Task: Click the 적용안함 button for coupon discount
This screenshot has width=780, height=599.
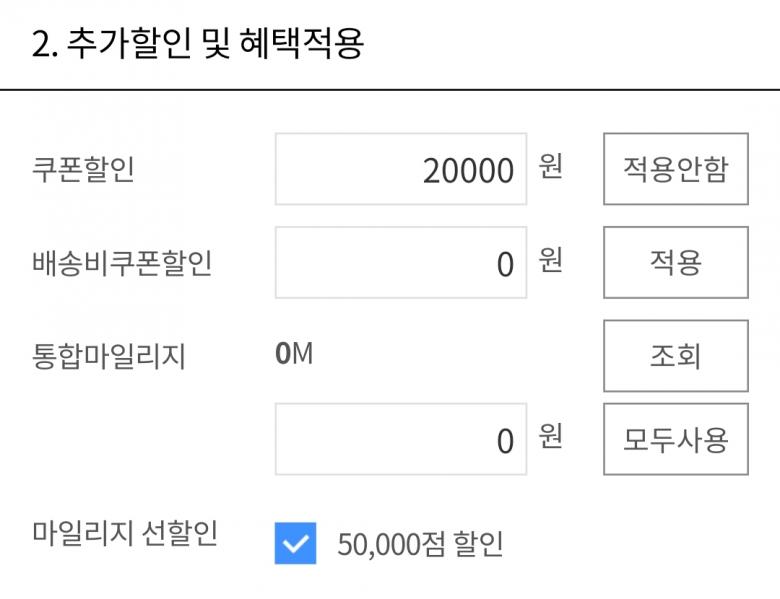Action: point(675,168)
